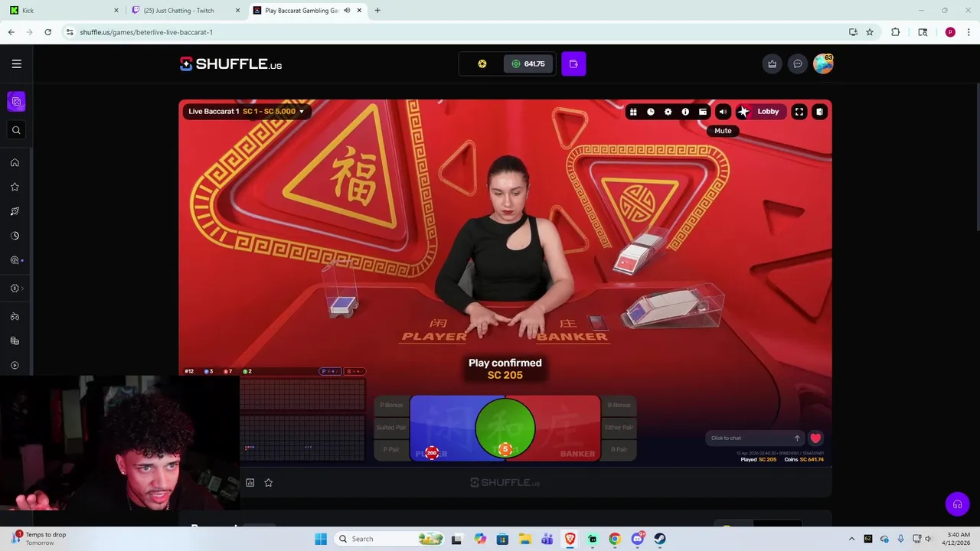980x551 pixels.
Task: Toggle game fullscreen mode
Action: 799,112
